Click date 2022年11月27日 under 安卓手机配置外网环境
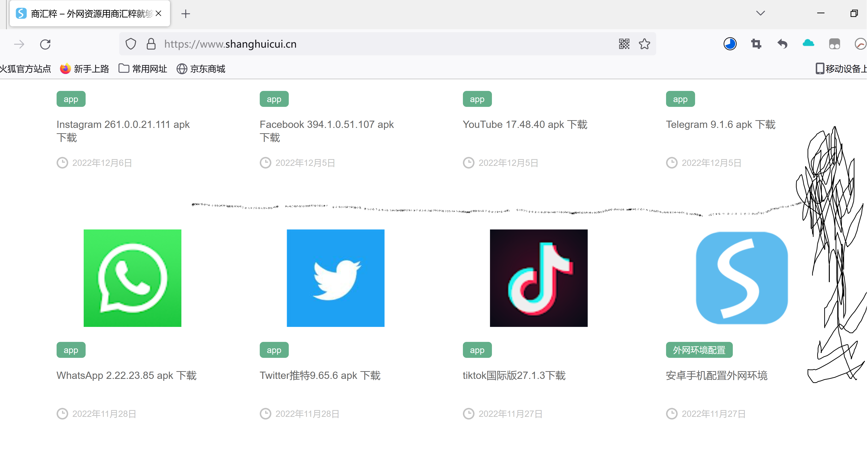 [x=714, y=414]
